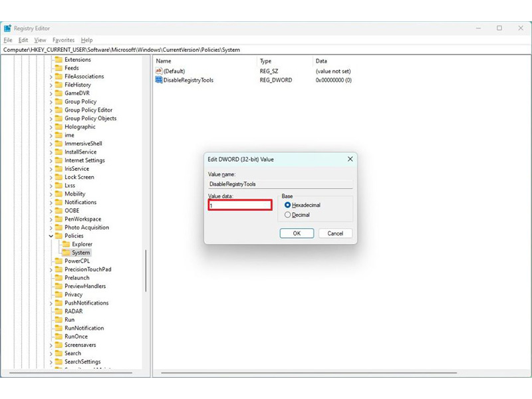Click the REG_DWORD type cell
Image resolution: width=532 pixels, height=399 pixels.
point(276,80)
